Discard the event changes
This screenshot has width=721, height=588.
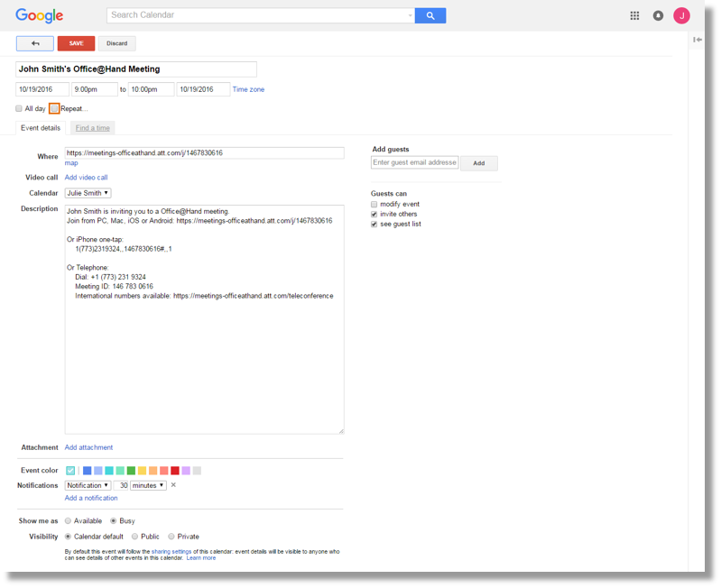tap(116, 43)
